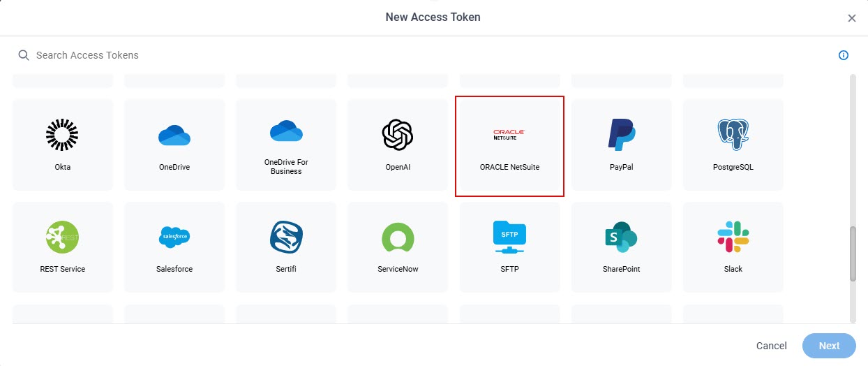This screenshot has width=868, height=366.
Task: Click the "Sertifi" label text
Action: click(x=286, y=269)
